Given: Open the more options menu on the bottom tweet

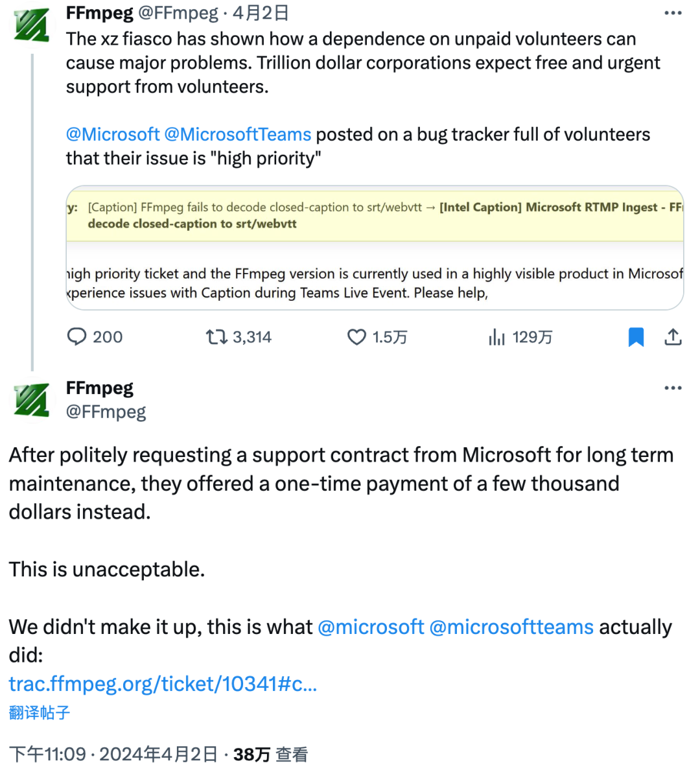Looking at the screenshot, I should pyautogui.click(x=672, y=387).
